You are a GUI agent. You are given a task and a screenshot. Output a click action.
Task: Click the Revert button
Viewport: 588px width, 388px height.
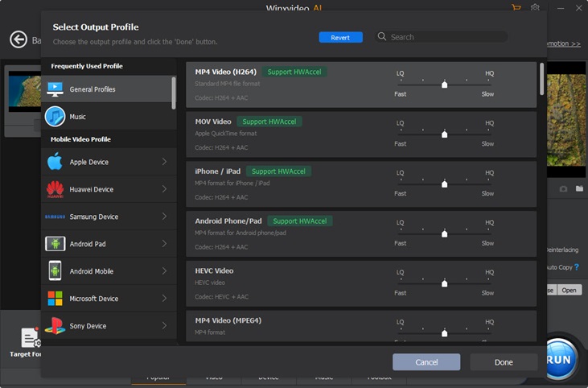pyautogui.click(x=340, y=38)
